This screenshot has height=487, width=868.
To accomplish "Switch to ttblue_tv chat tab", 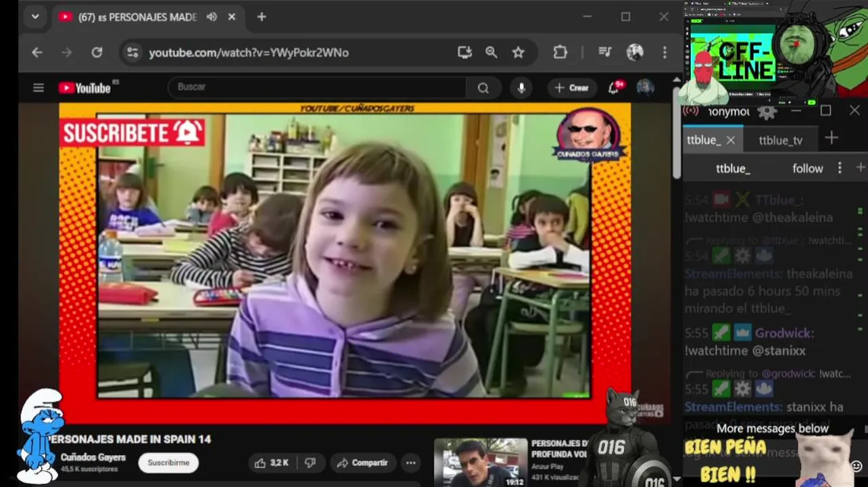I will coord(781,140).
